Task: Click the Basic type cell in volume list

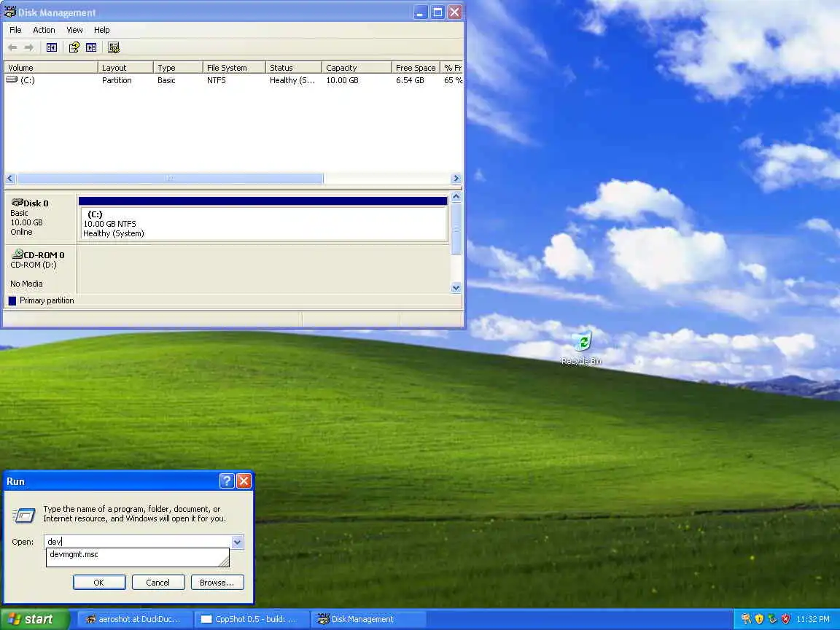Action: click(166, 80)
